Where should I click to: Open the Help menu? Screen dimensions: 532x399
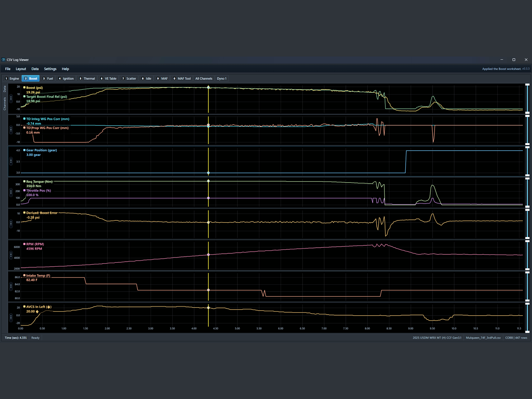click(66, 69)
